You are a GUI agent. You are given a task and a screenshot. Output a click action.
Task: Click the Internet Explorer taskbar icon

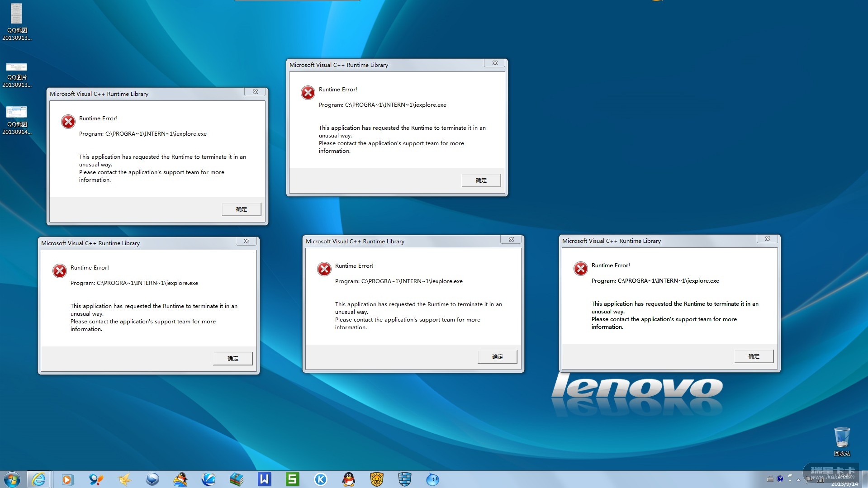(x=39, y=479)
